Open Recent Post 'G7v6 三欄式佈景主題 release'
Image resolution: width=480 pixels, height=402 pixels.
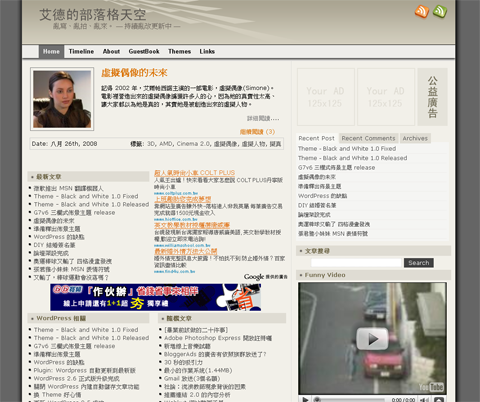(x=336, y=167)
